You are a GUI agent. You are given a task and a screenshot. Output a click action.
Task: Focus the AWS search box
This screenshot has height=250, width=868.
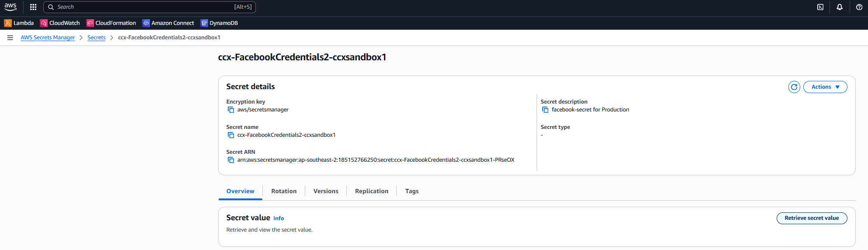pyautogui.click(x=149, y=7)
